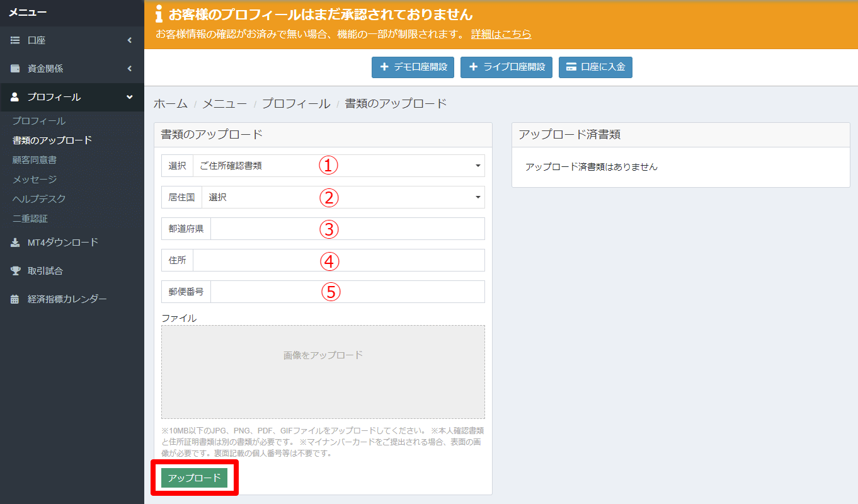The image size is (858, 504).
Task: Click the wallet icon beside 資金関係
Action: point(15,69)
